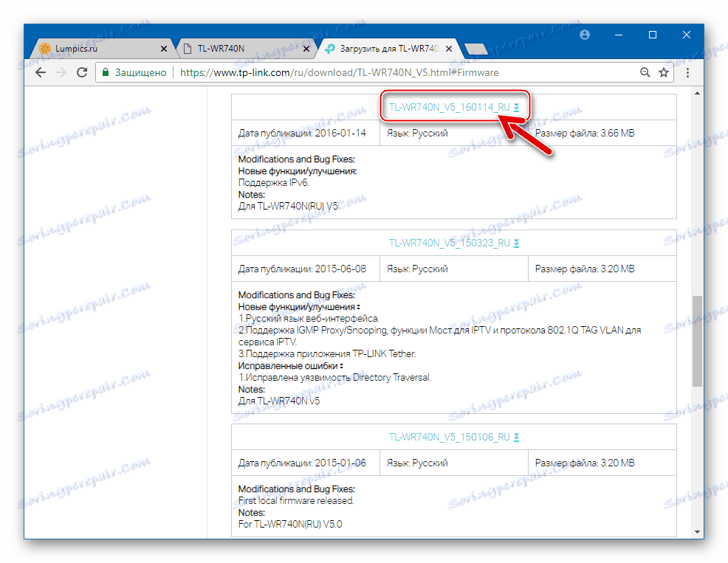Bookmark this page with the star icon
728x563 pixels.
[x=664, y=72]
